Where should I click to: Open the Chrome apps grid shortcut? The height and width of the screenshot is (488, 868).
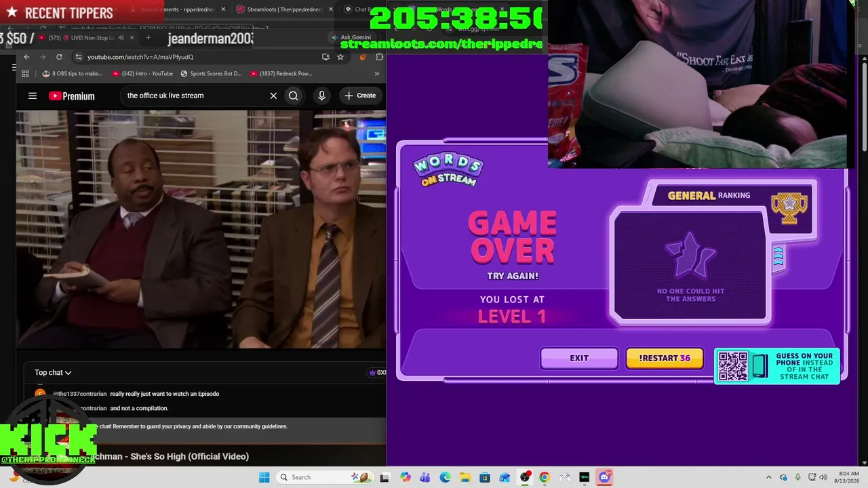(x=25, y=73)
